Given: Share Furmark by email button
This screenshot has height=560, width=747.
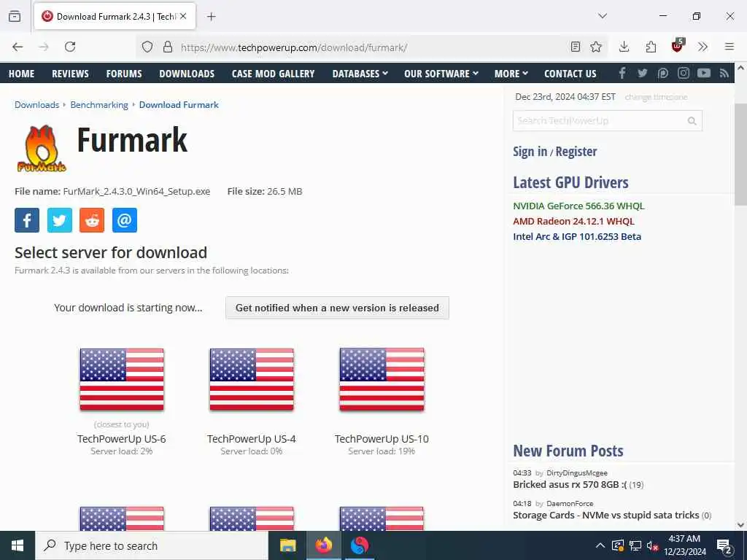Looking at the screenshot, I should point(124,220).
